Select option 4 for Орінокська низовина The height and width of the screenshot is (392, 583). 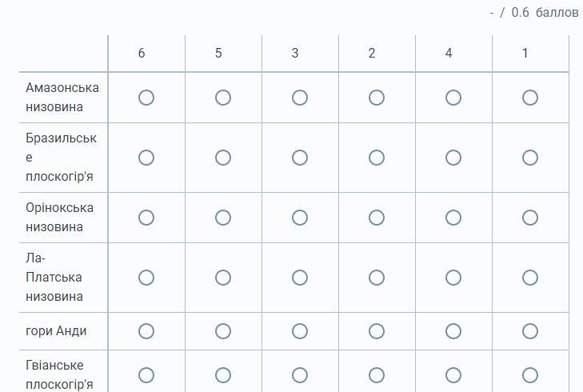click(x=453, y=218)
